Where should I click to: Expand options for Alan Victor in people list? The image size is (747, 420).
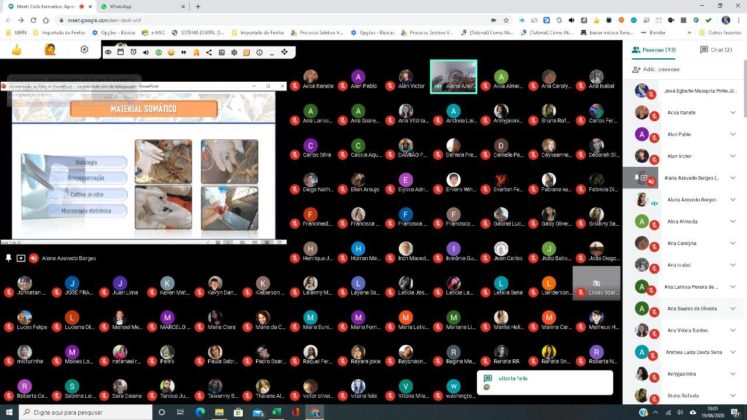pos(733,156)
